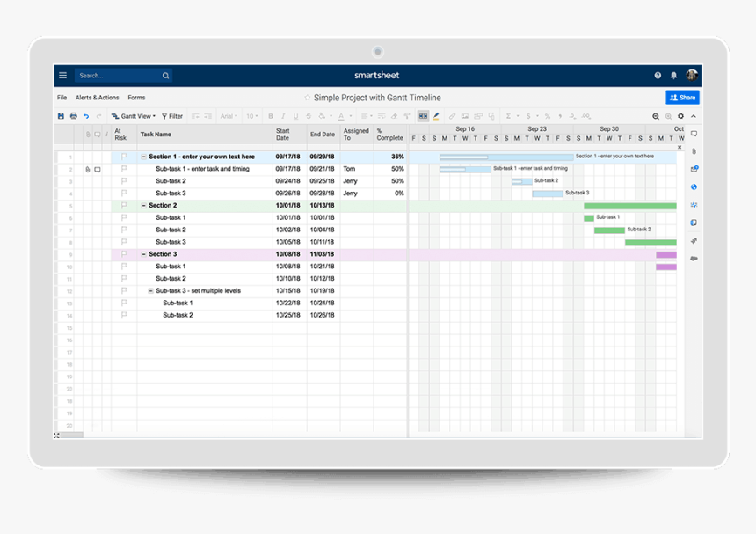Click the Save icon
The width and height of the screenshot is (756, 534).
click(60, 116)
